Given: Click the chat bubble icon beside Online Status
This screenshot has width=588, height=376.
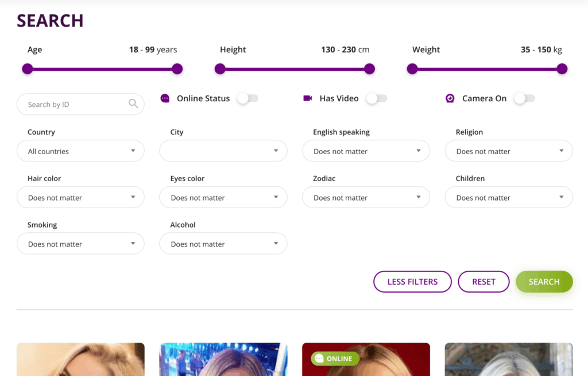Looking at the screenshot, I should [x=165, y=98].
